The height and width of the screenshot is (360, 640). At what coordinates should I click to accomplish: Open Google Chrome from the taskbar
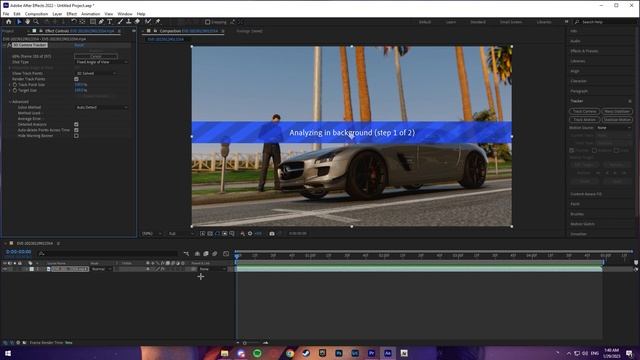pyautogui.click(x=290, y=353)
